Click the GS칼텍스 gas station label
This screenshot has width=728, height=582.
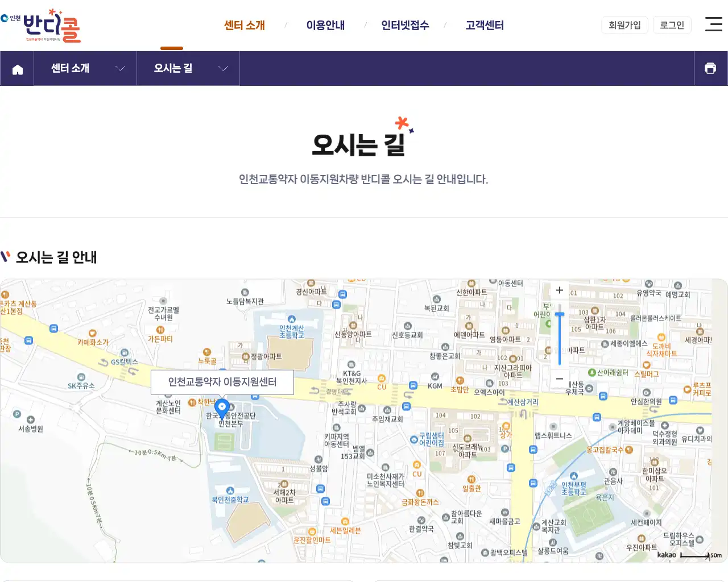pos(124,361)
